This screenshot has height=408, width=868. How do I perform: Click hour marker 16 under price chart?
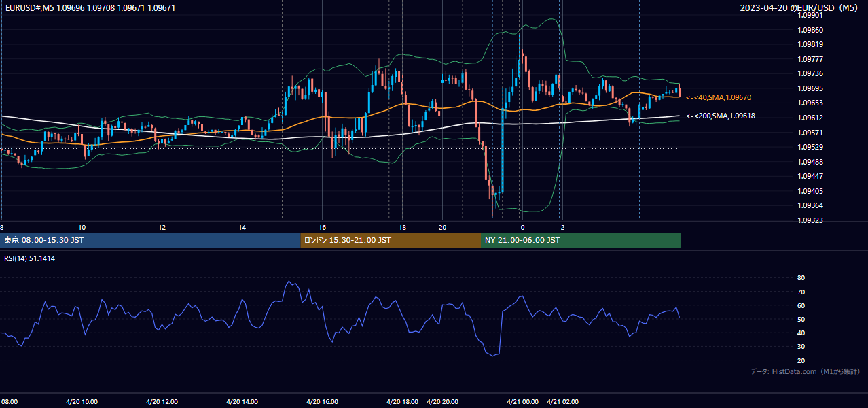[x=323, y=228]
